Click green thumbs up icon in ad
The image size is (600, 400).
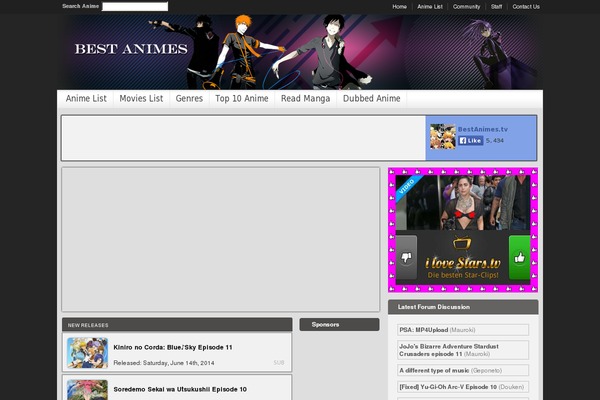tap(519, 257)
